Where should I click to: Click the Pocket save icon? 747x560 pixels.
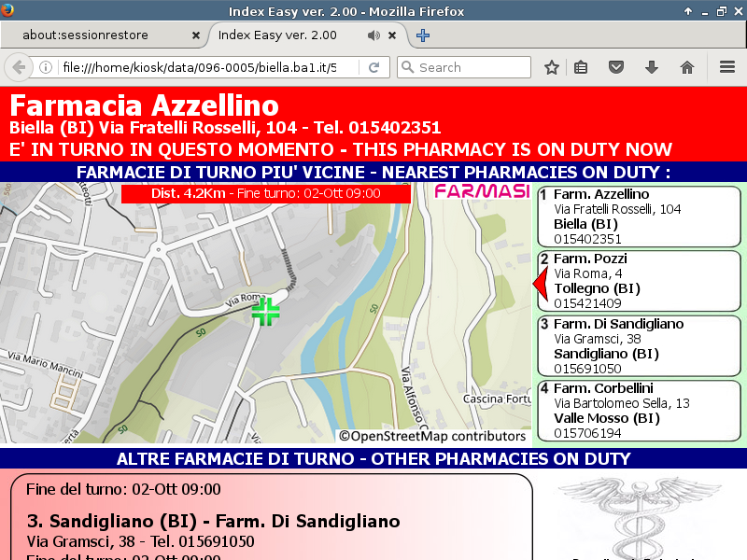point(616,67)
